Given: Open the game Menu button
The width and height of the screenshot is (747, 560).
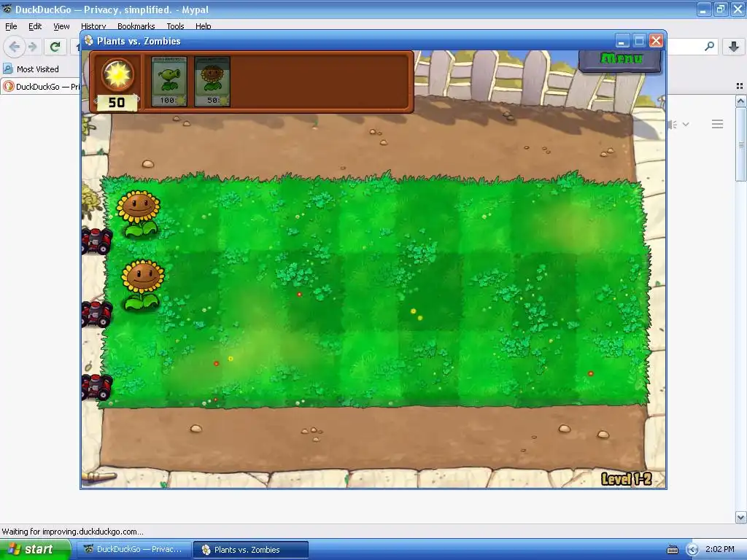Looking at the screenshot, I should 620,60.
